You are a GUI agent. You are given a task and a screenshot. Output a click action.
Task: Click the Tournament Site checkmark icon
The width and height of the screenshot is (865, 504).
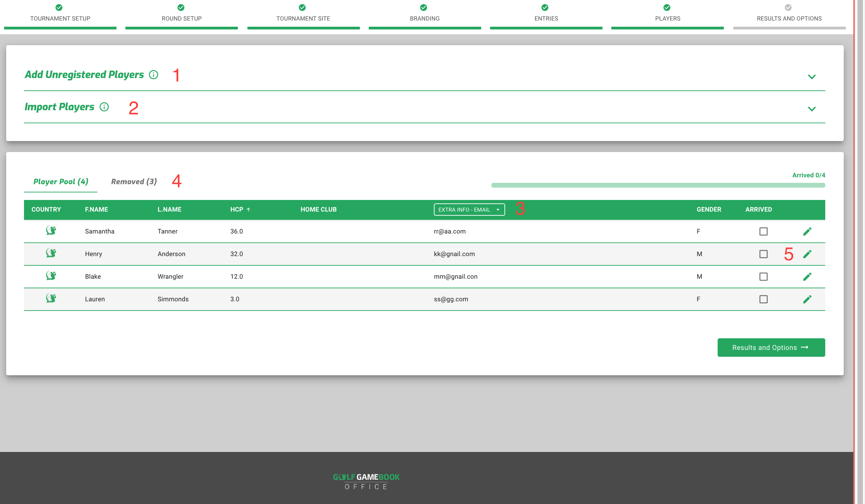pyautogui.click(x=303, y=8)
